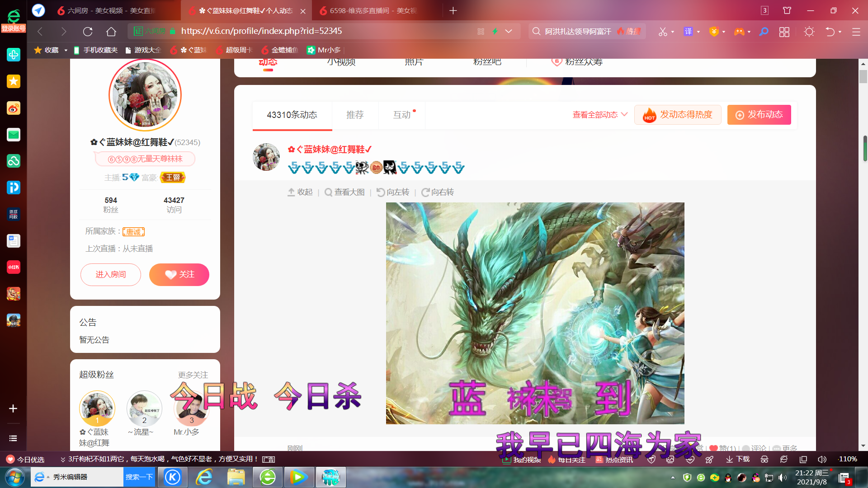Viewport: 868px width, 488px height.
Task: Add a sidebar app with plus icon
Action: [13, 408]
